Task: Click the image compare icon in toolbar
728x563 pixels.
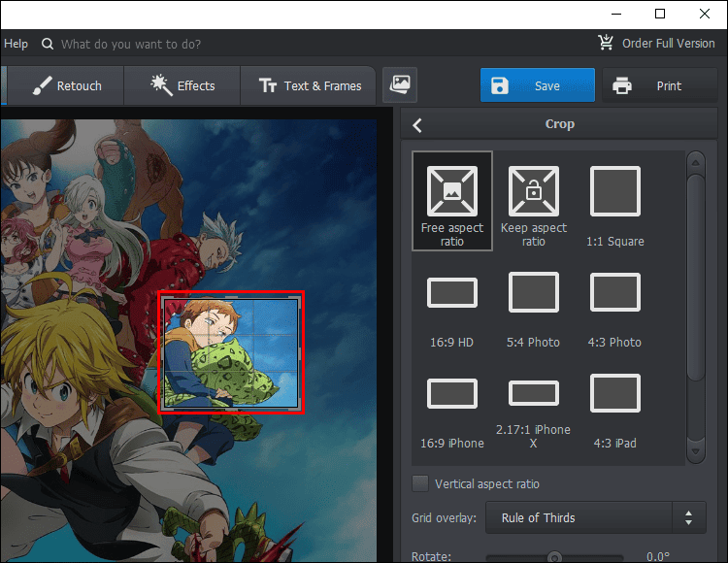Action: (x=399, y=85)
